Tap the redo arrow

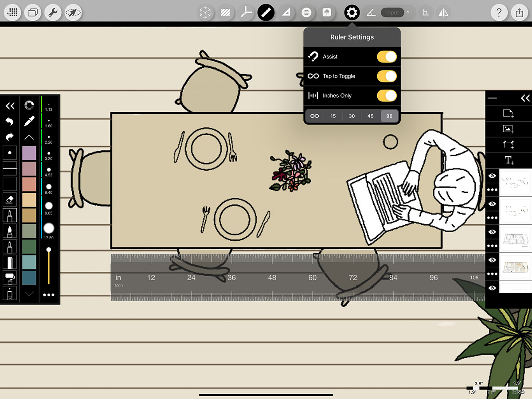click(10, 137)
